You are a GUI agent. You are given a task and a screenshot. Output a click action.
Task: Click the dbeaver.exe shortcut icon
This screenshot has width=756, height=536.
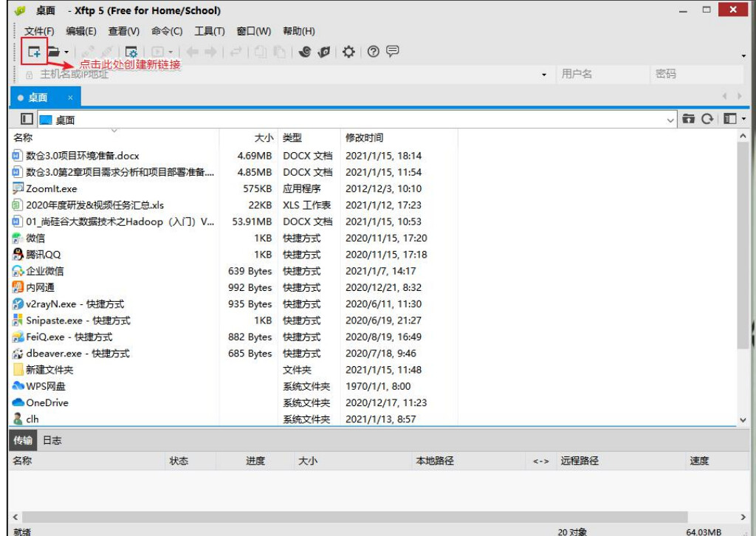tap(18, 354)
